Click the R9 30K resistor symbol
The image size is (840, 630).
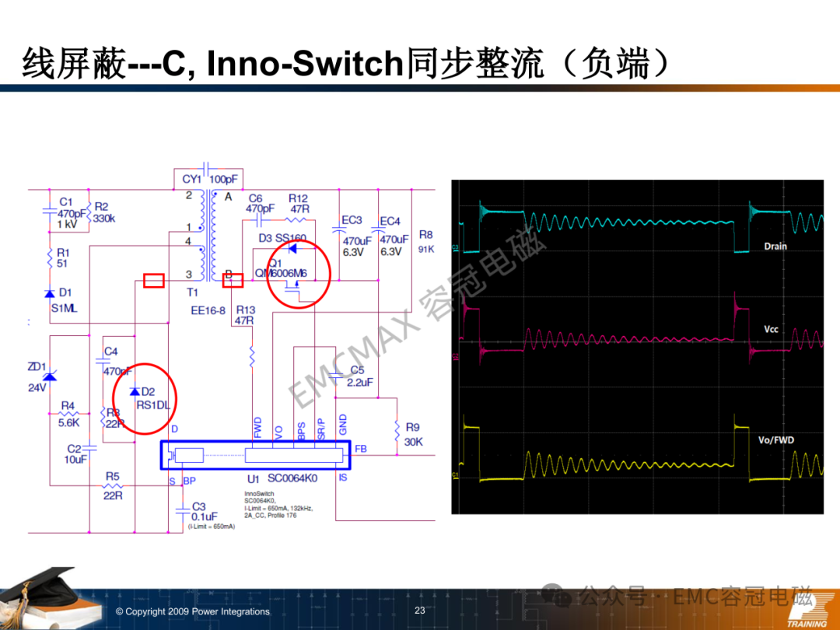(x=397, y=432)
